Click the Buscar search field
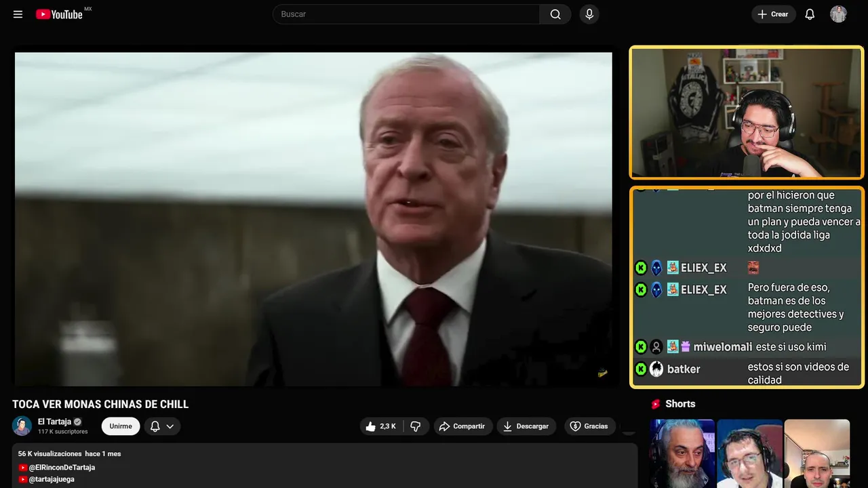The width and height of the screenshot is (868, 488). pos(406,14)
